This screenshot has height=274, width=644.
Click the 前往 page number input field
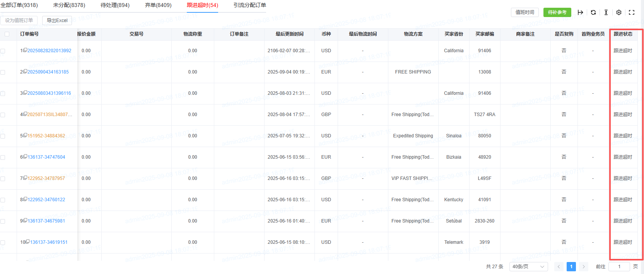tap(619, 267)
